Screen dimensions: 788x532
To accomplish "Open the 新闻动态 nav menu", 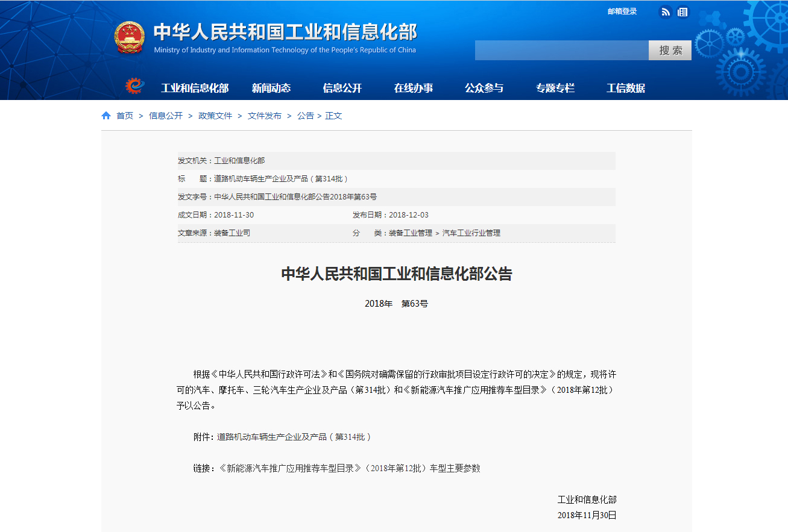I will tap(271, 88).
